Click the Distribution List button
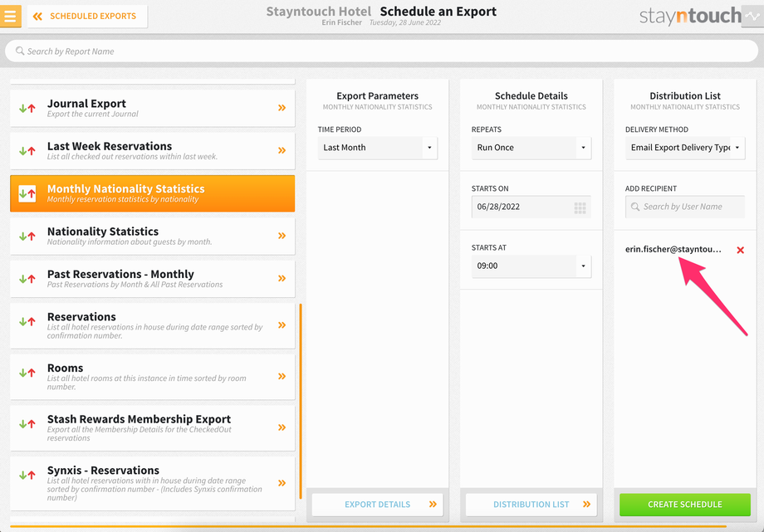The height and width of the screenshot is (532, 764). (531, 505)
